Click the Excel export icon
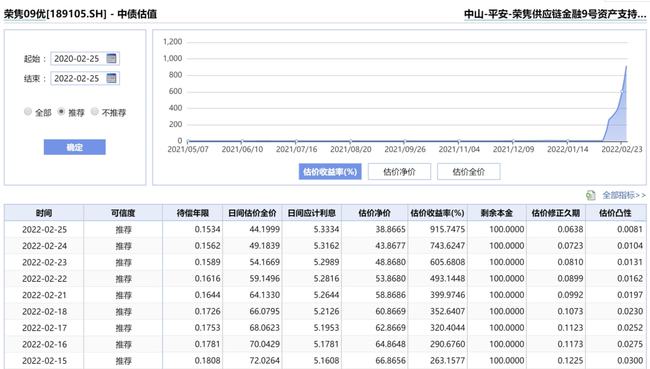This screenshot has width=650, height=369. (x=591, y=195)
